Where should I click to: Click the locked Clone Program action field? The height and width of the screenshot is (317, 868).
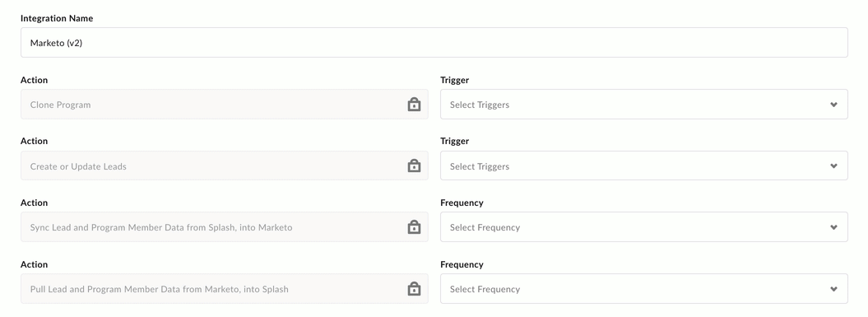pyautogui.click(x=224, y=105)
